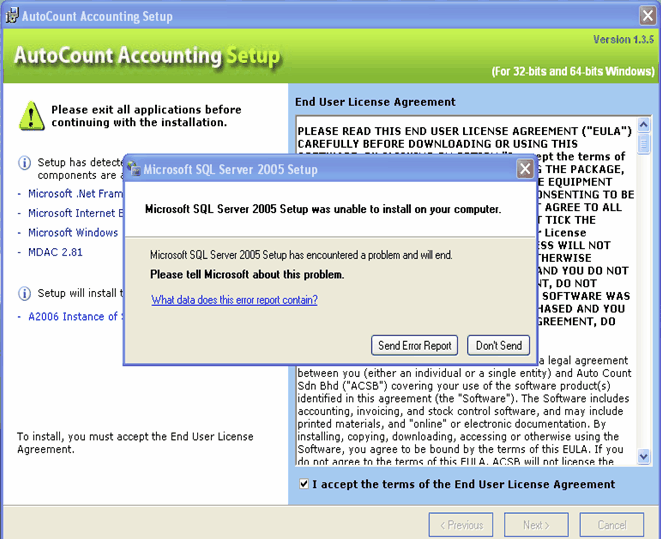Click the EULA scrollbar up arrow
Image resolution: width=661 pixels, height=539 pixels.
pos(643,124)
